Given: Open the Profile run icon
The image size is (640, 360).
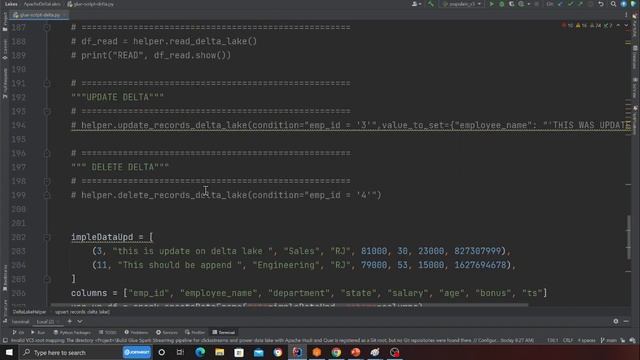Looking at the screenshot, I should [x=521, y=4].
